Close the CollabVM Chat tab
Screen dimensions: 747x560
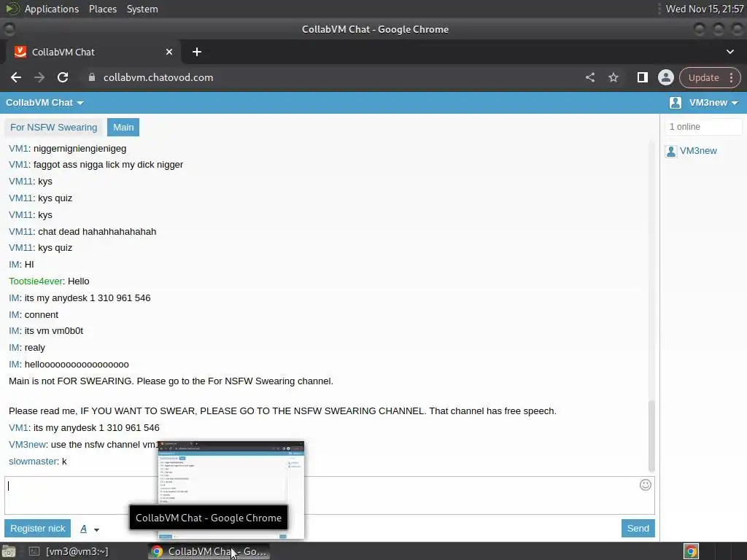point(169,52)
